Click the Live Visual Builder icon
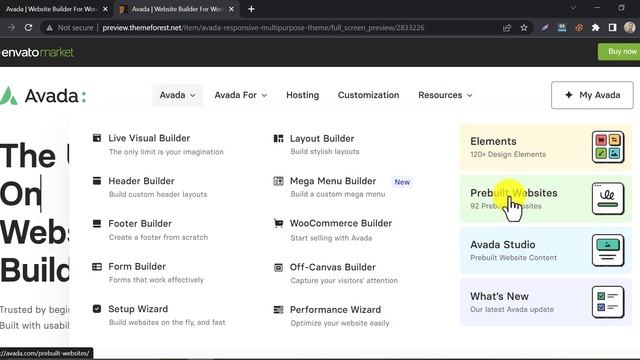Viewport: 640px width, 360px height. point(97,138)
